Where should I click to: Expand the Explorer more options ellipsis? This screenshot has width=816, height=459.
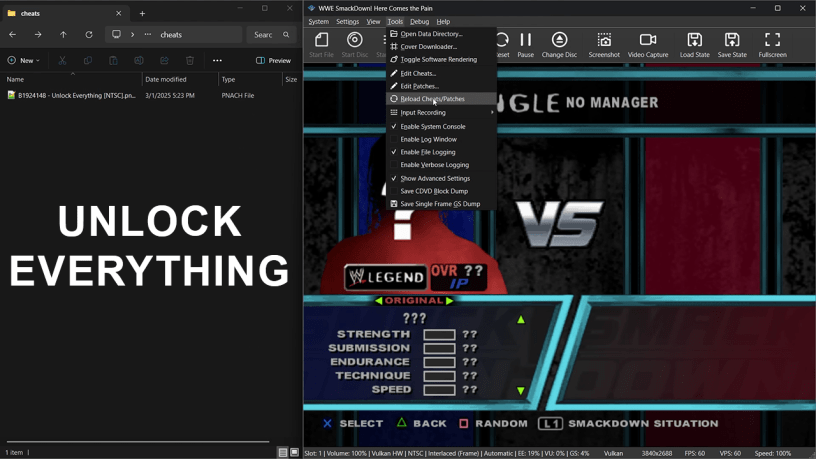point(217,60)
